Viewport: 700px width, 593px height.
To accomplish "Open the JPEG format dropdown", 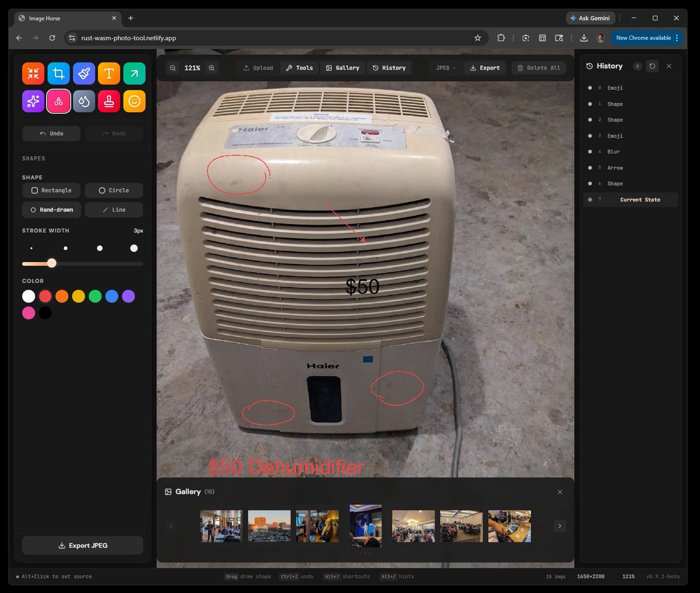I will 446,68.
